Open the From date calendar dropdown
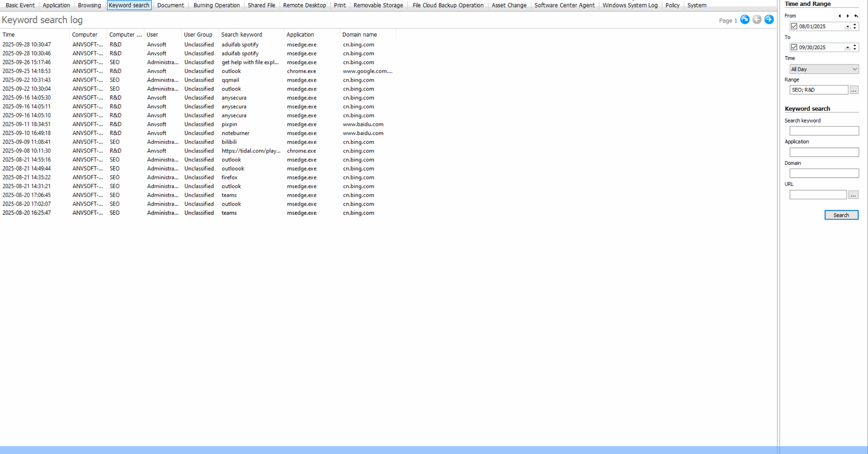Viewport: 868px width, 454px height. [x=847, y=27]
